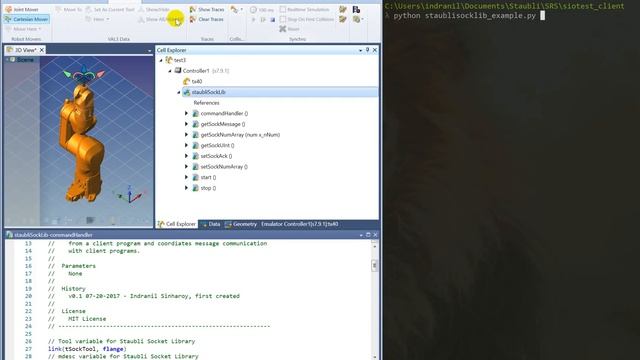Select commandHandler () program icon
Image resolution: width=640 pixels, height=360 pixels.
click(196, 113)
